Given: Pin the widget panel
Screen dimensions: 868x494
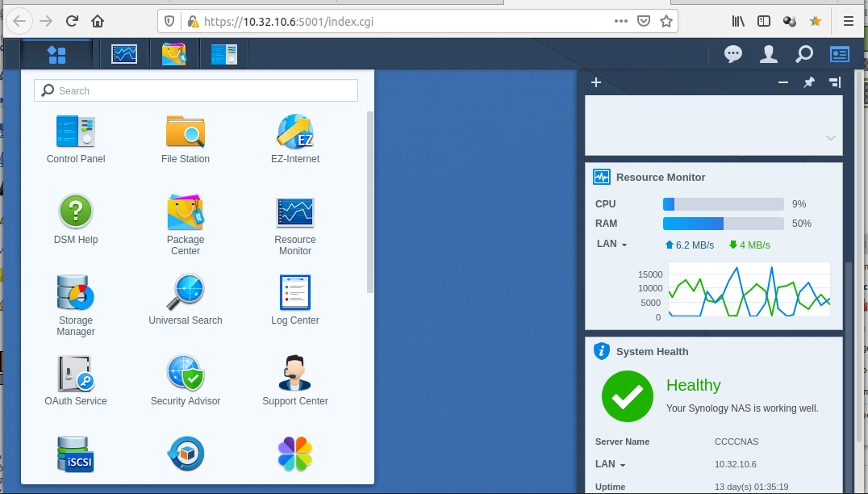Looking at the screenshot, I should coord(809,82).
